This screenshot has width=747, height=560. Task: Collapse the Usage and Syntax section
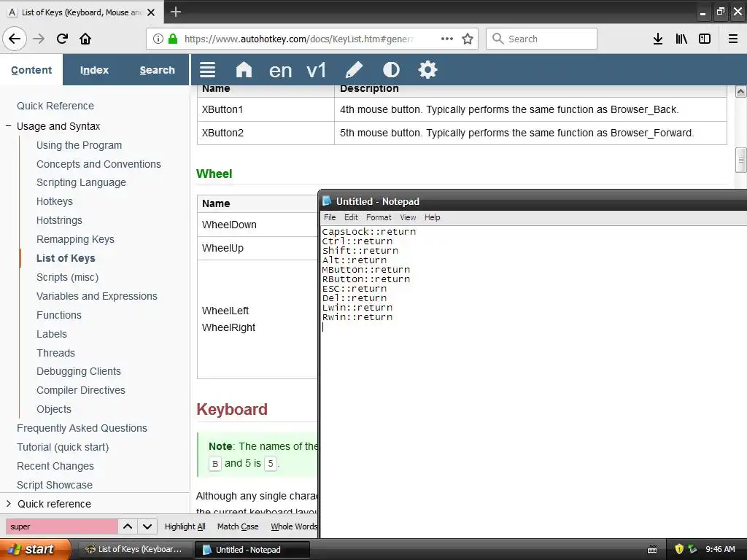[8, 126]
